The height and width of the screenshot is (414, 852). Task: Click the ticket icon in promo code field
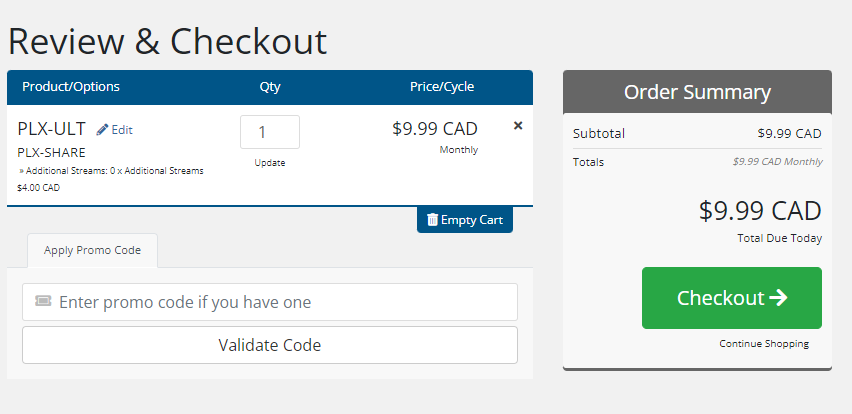coord(43,300)
